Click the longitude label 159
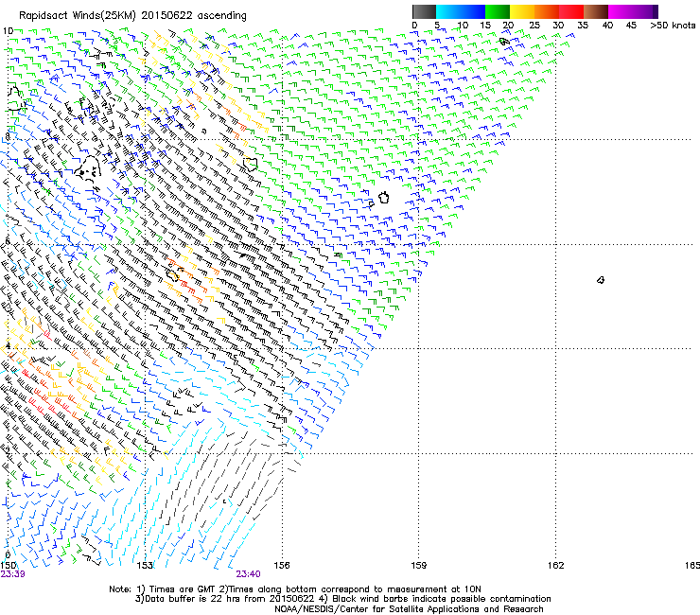The width and height of the screenshot is (700, 615). pos(419,566)
